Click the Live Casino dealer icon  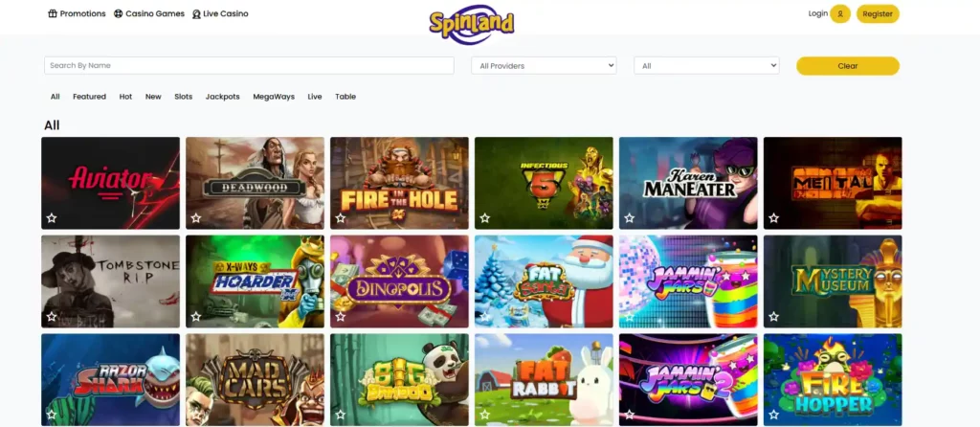(196, 13)
